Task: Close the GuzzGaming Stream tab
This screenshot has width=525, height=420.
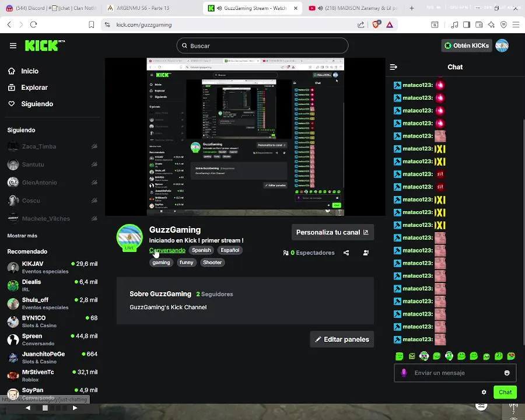Action: tap(296, 8)
